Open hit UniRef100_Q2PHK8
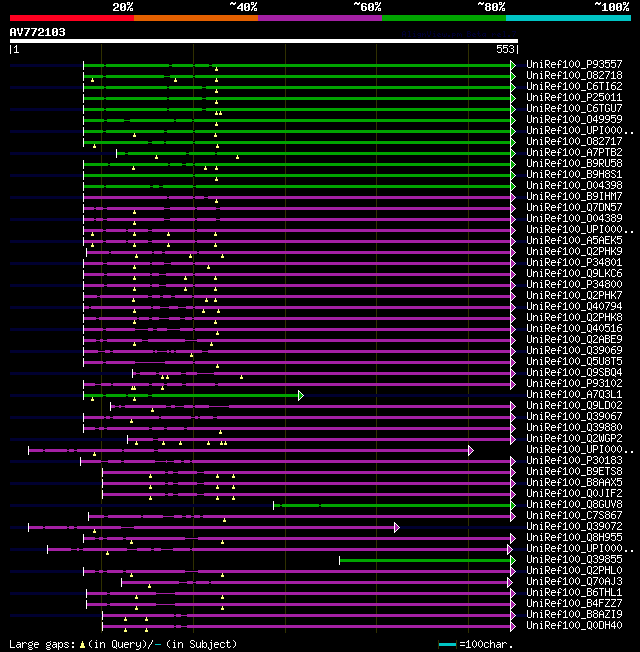 coord(574,318)
